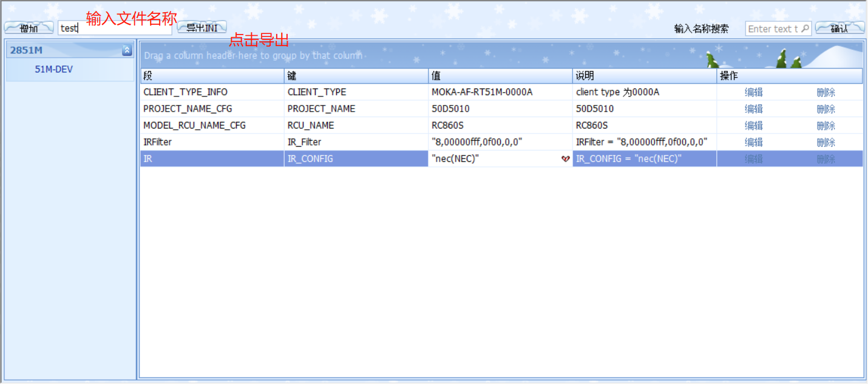This screenshot has height=384, width=868.
Task: Click the 值 column header
Action: click(x=500, y=76)
